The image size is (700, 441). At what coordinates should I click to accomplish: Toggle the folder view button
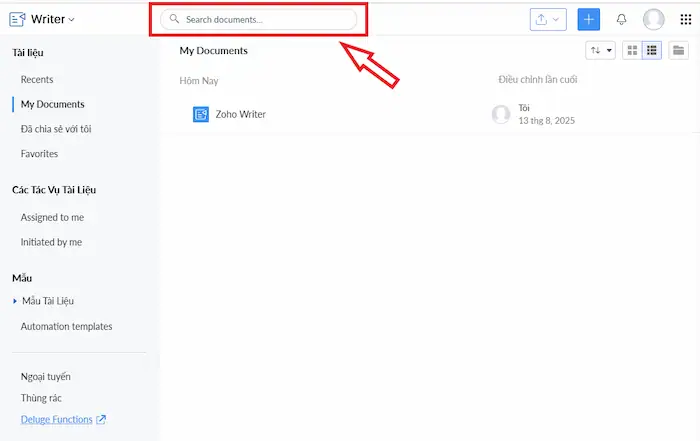click(x=680, y=51)
